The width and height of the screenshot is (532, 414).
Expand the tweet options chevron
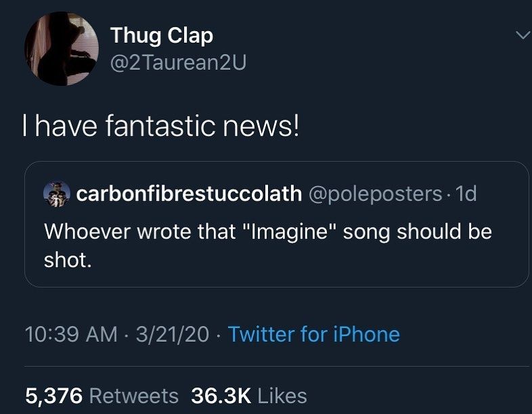point(521,35)
